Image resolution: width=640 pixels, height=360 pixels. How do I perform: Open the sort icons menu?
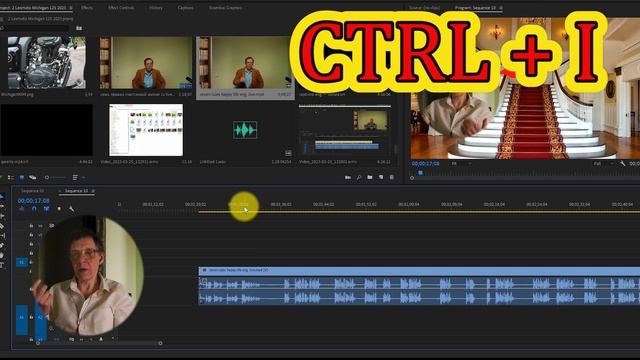click(x=75, y=177)
